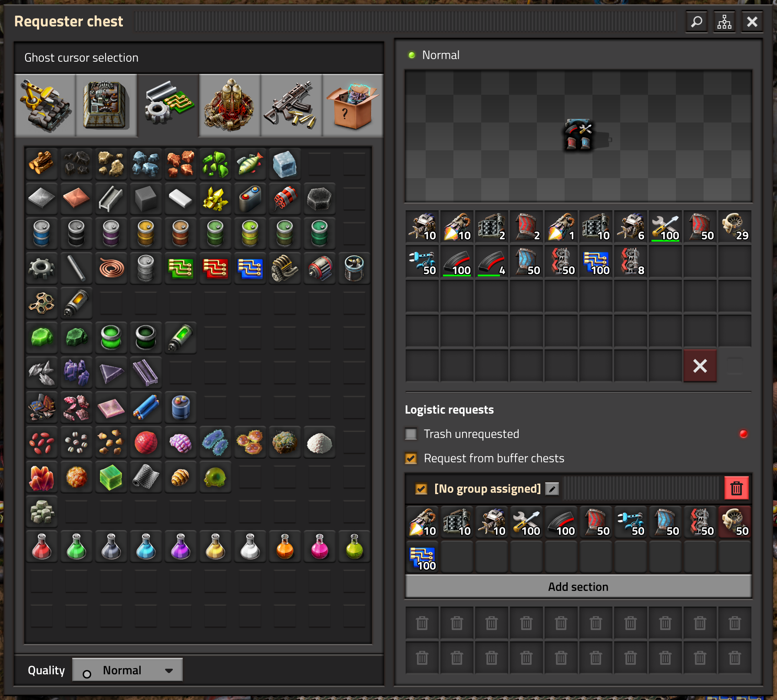This screenshot has width=777, height=700.
Task: Open the red-highlighted 50 request slot
Action: 735,523
